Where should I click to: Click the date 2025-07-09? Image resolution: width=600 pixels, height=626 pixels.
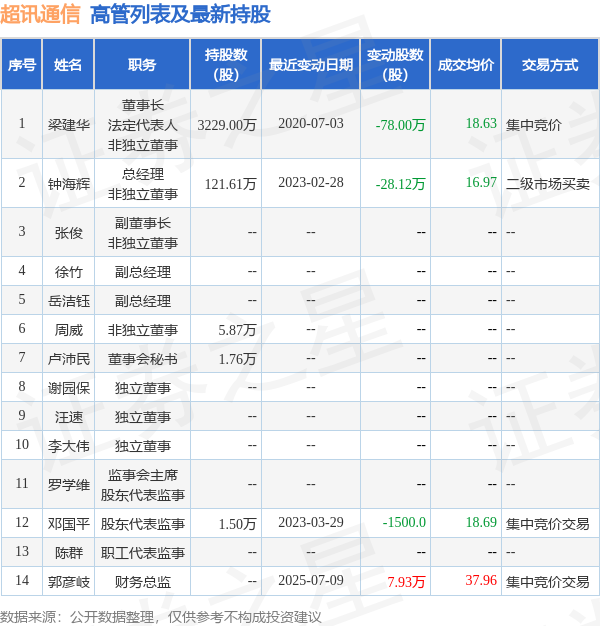[x=311, y=580]
